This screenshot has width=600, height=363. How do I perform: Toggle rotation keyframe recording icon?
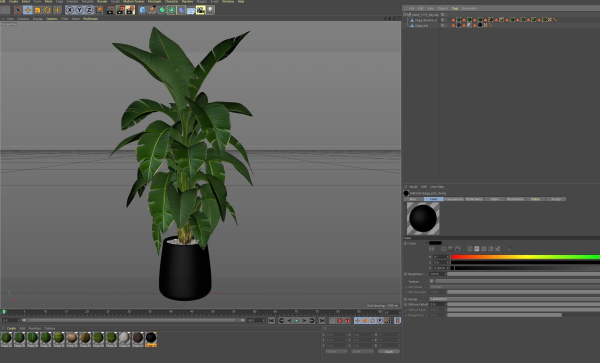click(372, 321)
